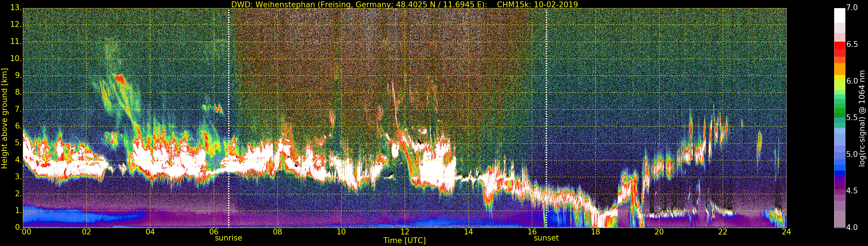Screen dimensions: 868x246
Task: Click the y-axis tick label '13.'
Action: pyautogui.click(x=16, y=8)
